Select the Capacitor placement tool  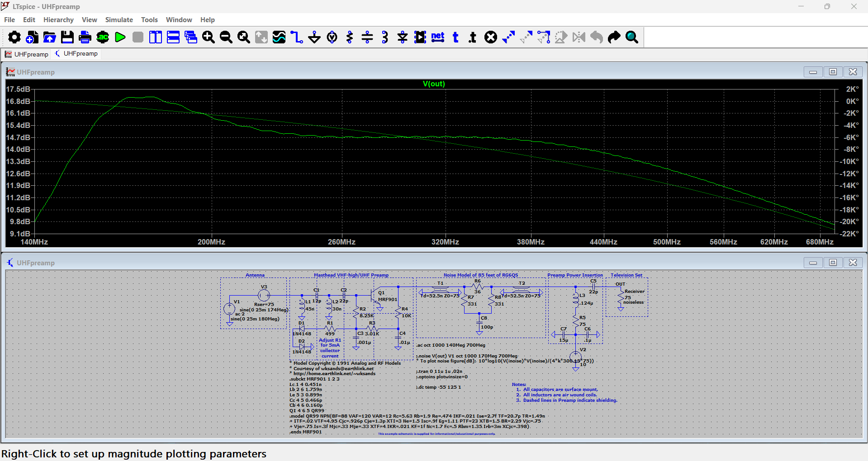click(367, 37)
